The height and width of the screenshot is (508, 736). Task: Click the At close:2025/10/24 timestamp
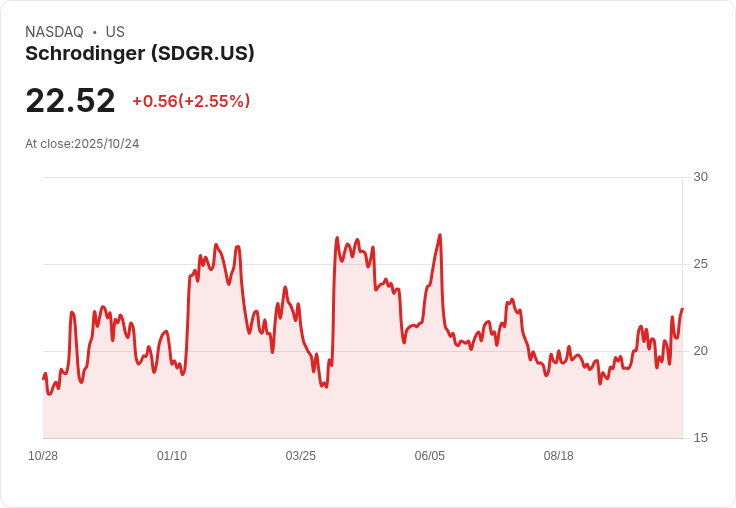coord(82,144)
